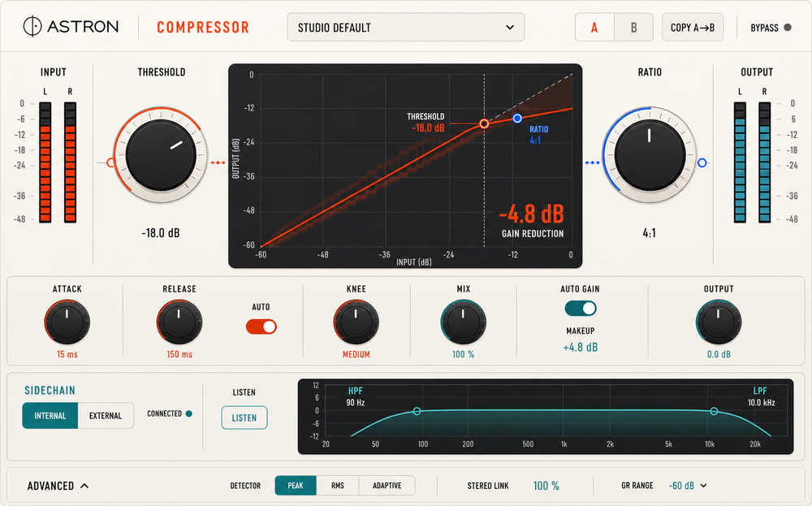Open the Studio Default preset dropdown
The width and height of the screenshot is (812, 506).
coord(405,28)
